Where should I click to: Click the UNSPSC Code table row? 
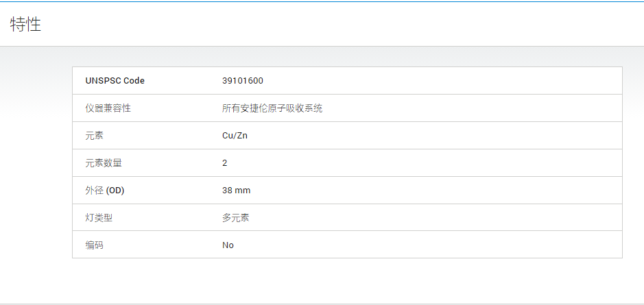tap(348, 80)
